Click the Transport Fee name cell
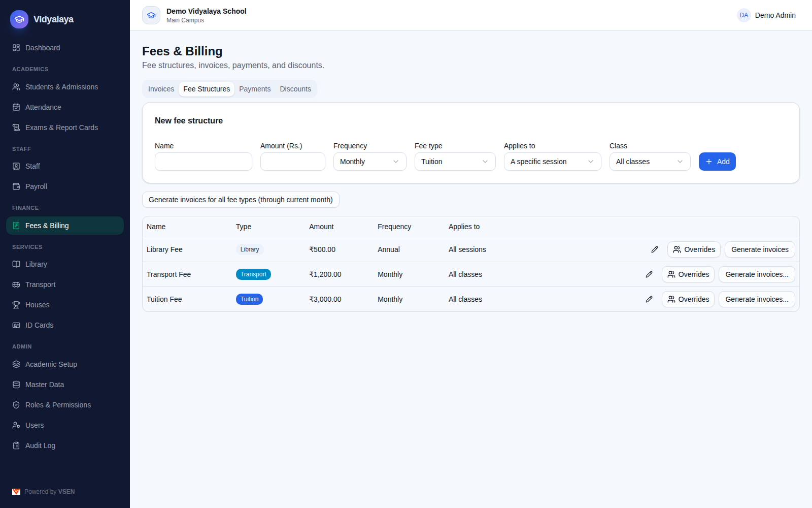 pos(168,274)
